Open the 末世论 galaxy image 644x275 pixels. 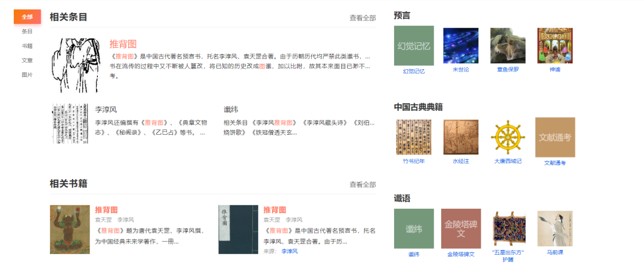click(461, 45)
